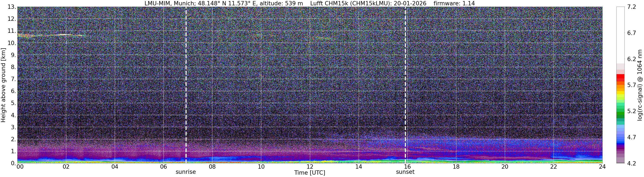Click the colorbar tick value '5.7'

(632, 85)
